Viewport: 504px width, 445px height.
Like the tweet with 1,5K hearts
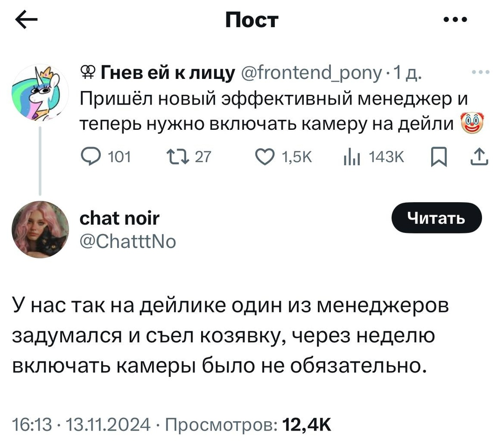pyautogui.click(x=265, y=157)
